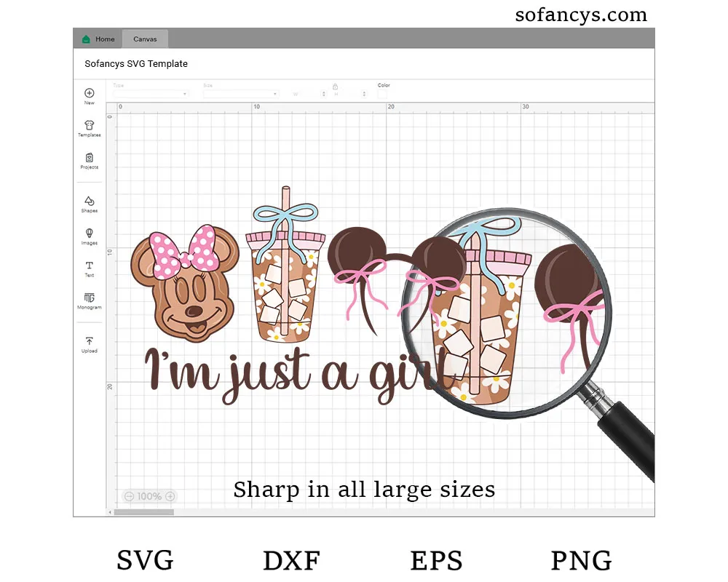This screenshot has width=728, height=582.
Task: Click the scrollbar left arrow
Action: coord(111,512)
